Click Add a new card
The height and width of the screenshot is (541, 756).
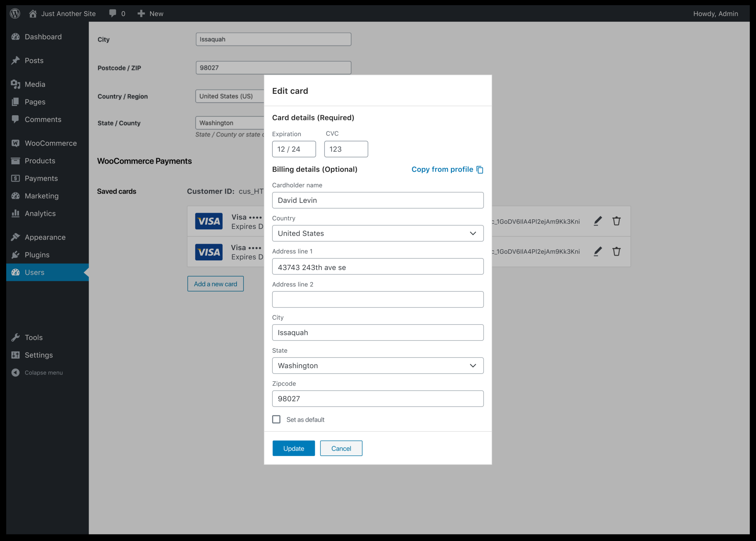215,284
